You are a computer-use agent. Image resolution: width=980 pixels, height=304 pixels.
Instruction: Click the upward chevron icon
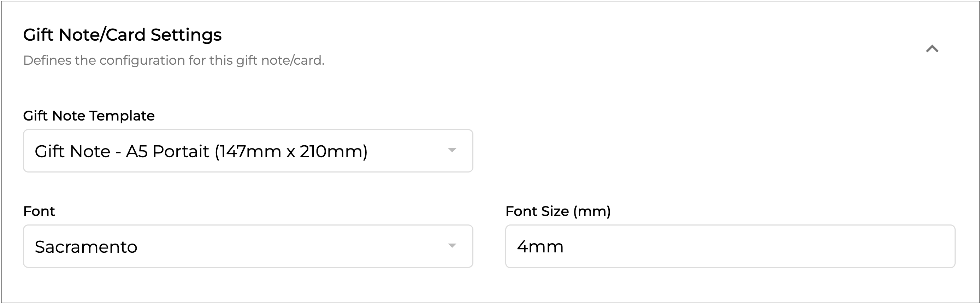tap(932, 49)
